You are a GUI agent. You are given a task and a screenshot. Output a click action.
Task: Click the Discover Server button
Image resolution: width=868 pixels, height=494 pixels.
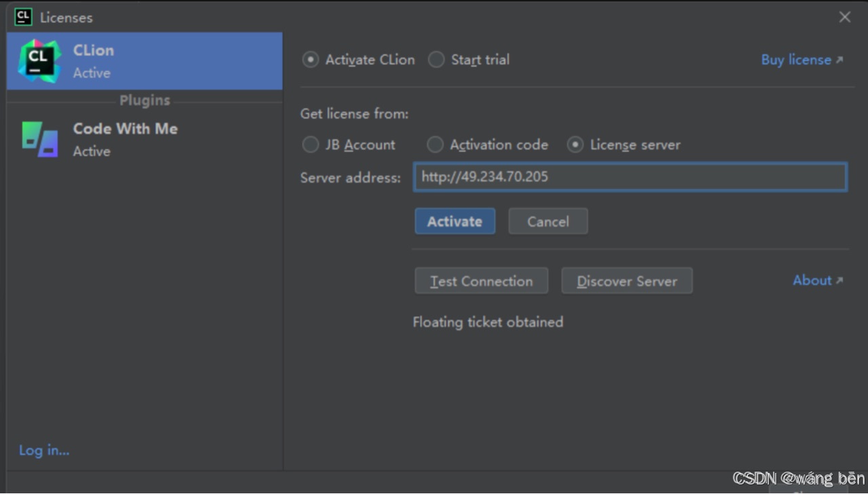[627, 281]
